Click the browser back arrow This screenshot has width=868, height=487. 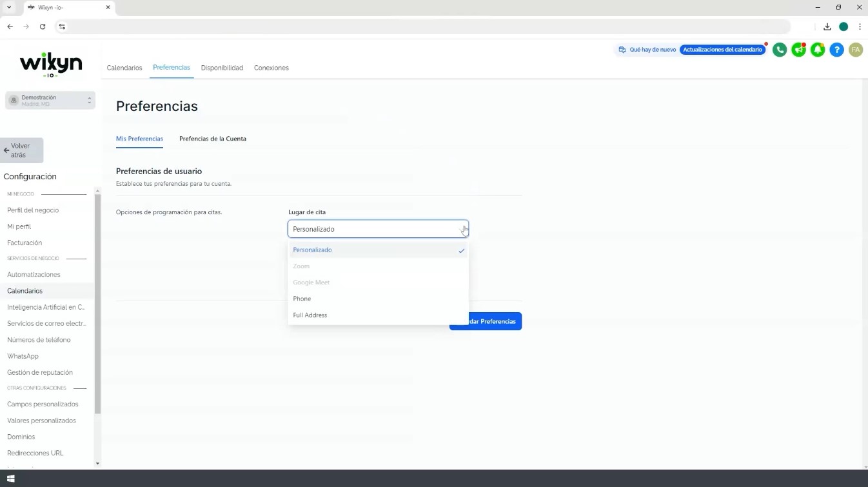point(10,26)
